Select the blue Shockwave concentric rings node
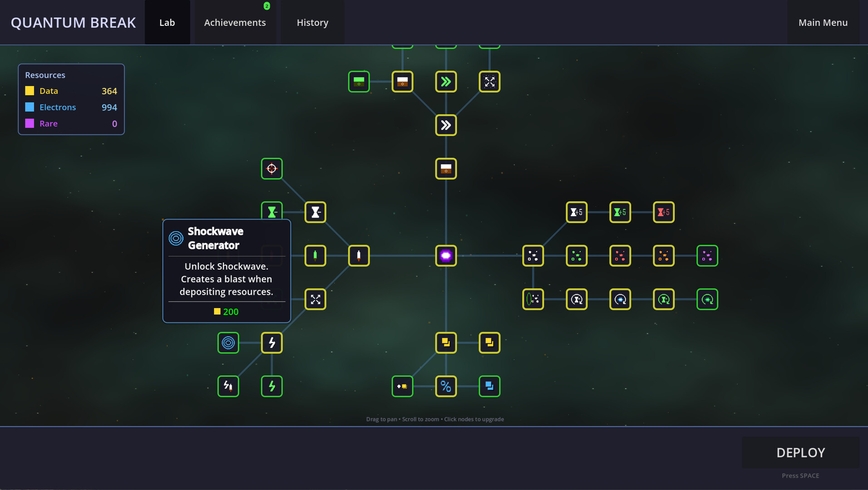 click(x=228, y=343)
